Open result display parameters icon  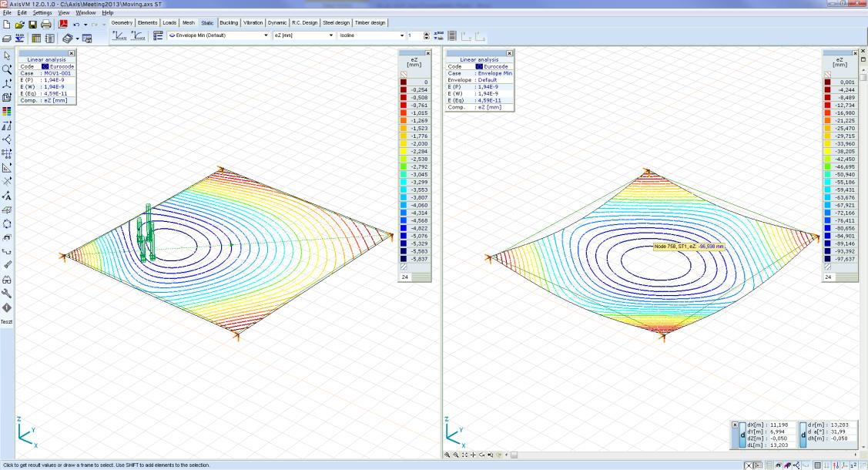[x=158, y=35]
